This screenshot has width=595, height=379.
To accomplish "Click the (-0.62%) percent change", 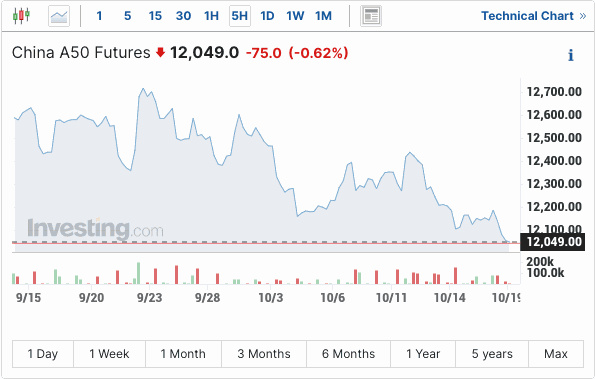I will [x=318, y=53].
